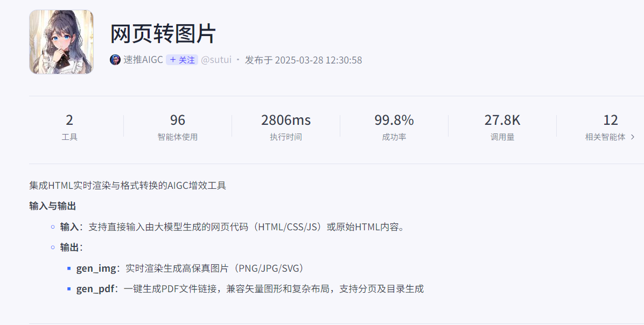Viewport: 644px width, 325px height.
Task: Click the 2806ms execution time value
Action: pyautogui.click(x=286, y=120)
